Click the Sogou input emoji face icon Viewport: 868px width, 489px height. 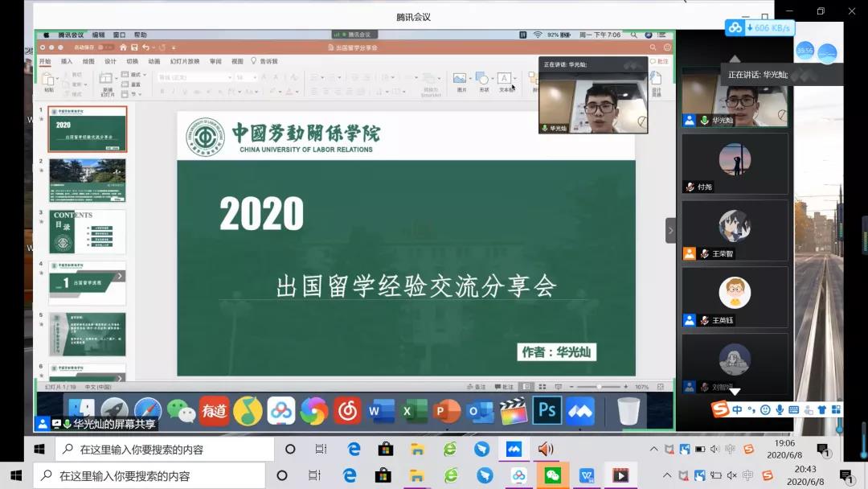pyautogui.click(x=765, y=410)
